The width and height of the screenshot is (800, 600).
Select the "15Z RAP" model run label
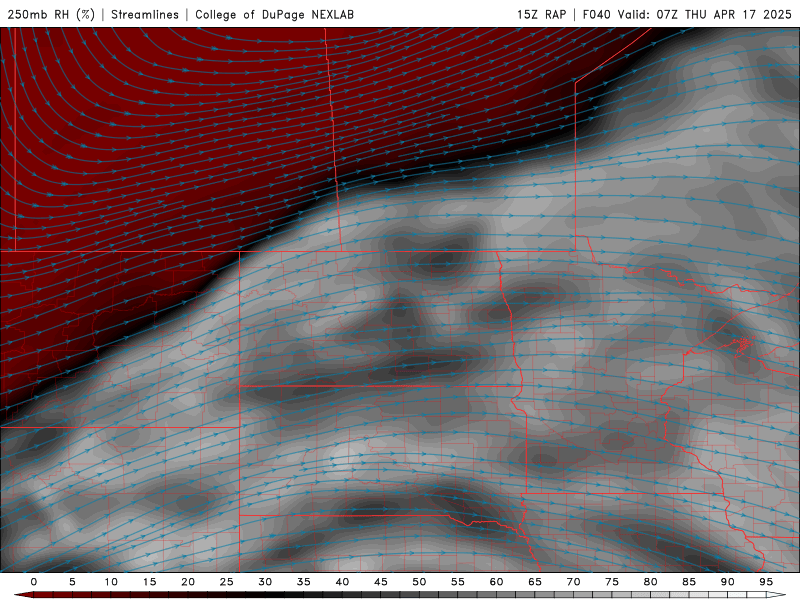tap(541, 14)
